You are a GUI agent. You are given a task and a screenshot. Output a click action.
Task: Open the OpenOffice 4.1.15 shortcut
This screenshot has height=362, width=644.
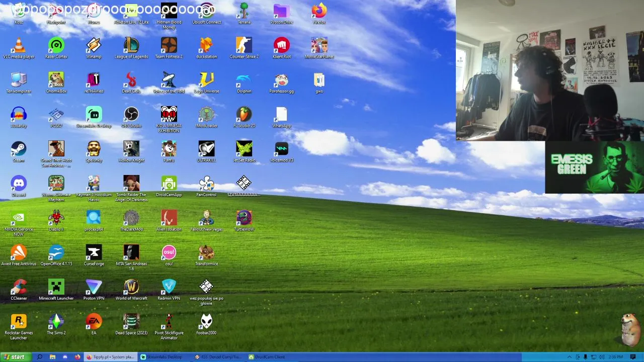tap(56, 255)
